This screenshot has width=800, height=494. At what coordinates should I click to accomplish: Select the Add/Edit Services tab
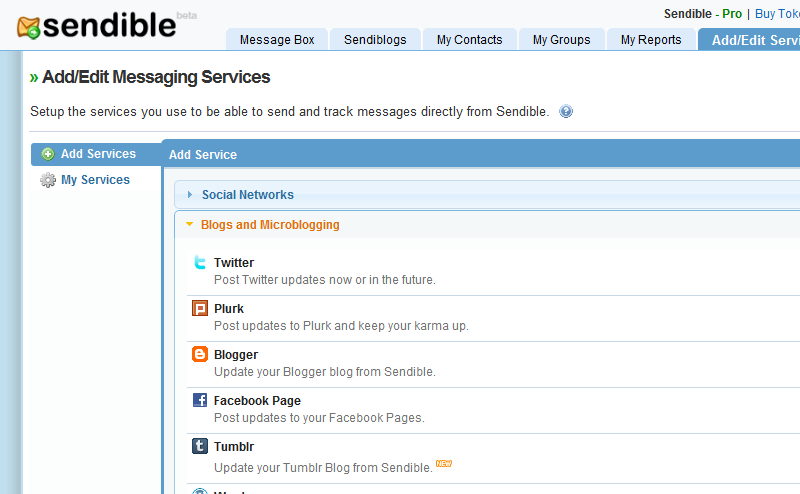click(754, 40)
